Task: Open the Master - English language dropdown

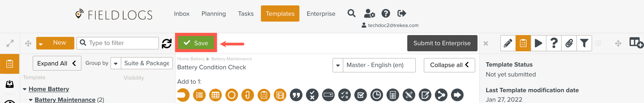Action: 374,65
